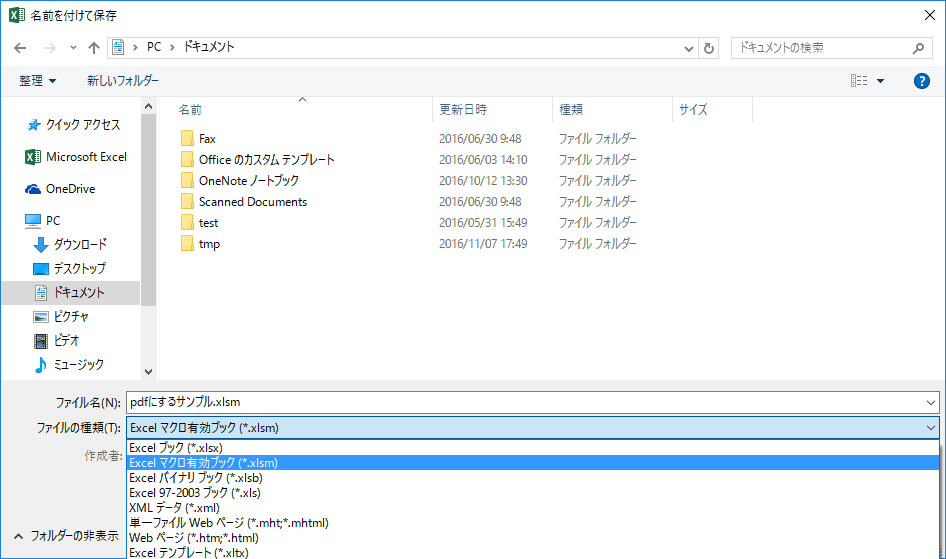Click the forward navigation arrow
The height and width of the screenshot is (559, 946).
click(50, 48)
